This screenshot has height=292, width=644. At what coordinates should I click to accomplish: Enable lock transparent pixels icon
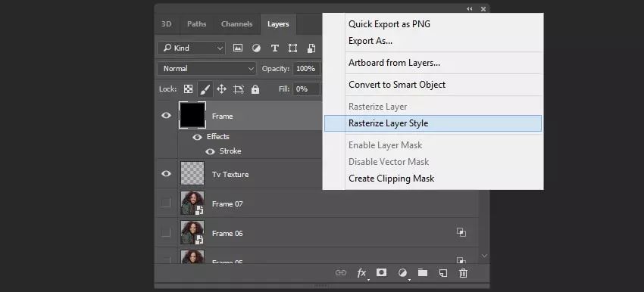pos(188,89)
